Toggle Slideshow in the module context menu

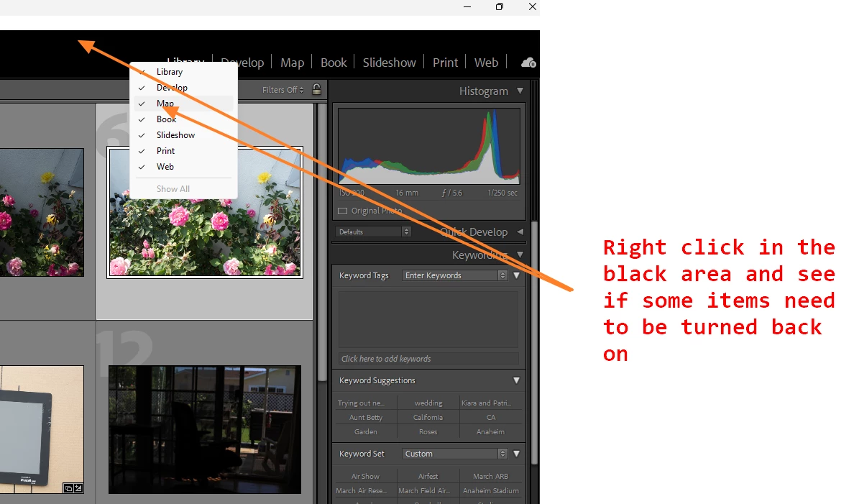[183, 135]
